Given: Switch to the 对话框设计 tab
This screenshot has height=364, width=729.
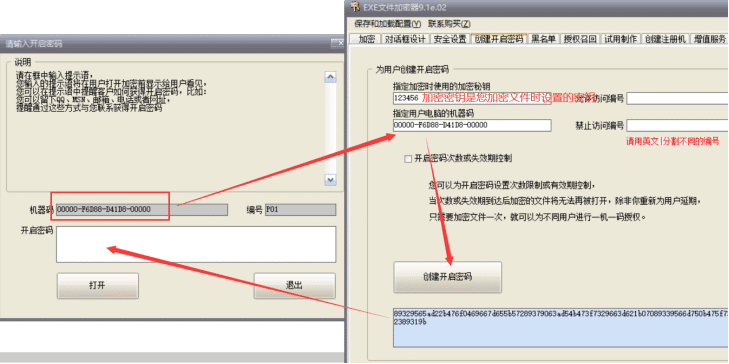Looking at the screenshot, I should pos(405,39).
